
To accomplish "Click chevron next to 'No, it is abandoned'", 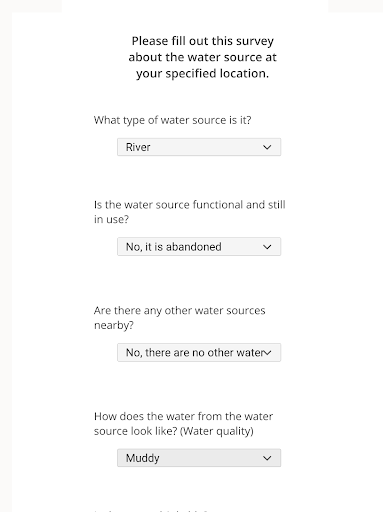I will point(267,247).
